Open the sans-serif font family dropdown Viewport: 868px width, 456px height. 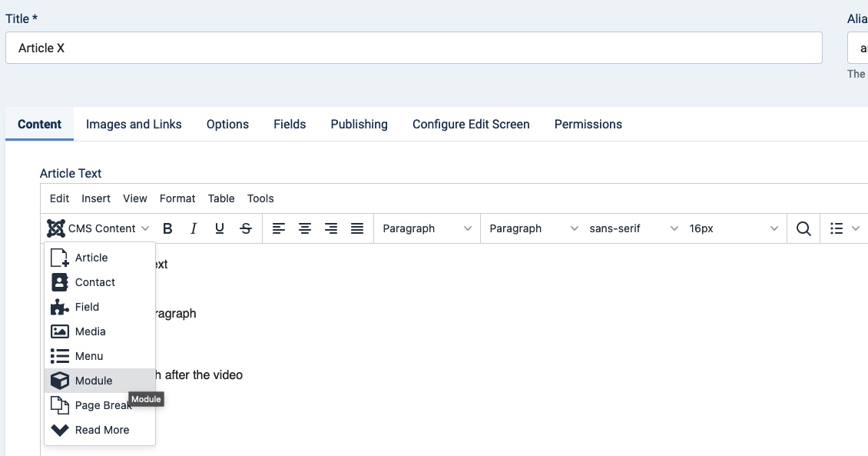tap(633, 228)
